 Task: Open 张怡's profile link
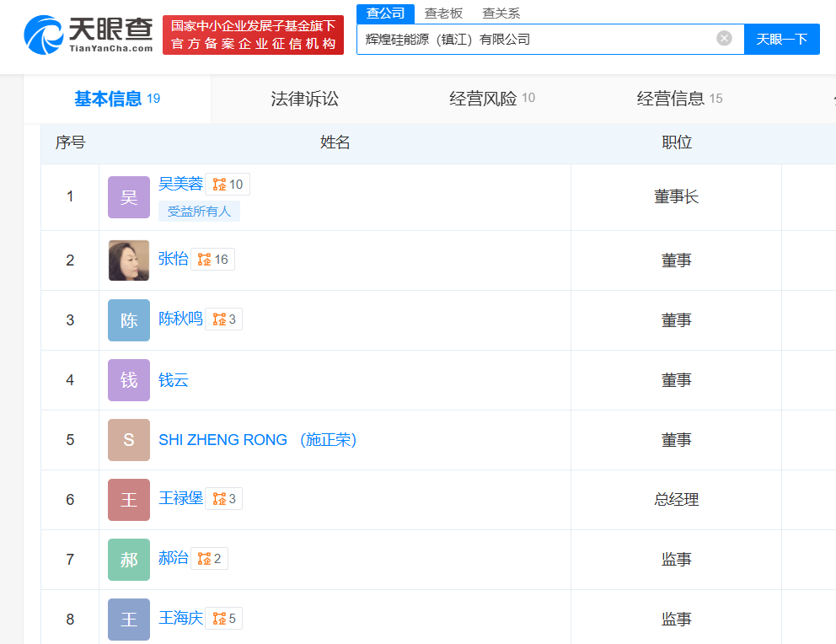pos(174,259)
